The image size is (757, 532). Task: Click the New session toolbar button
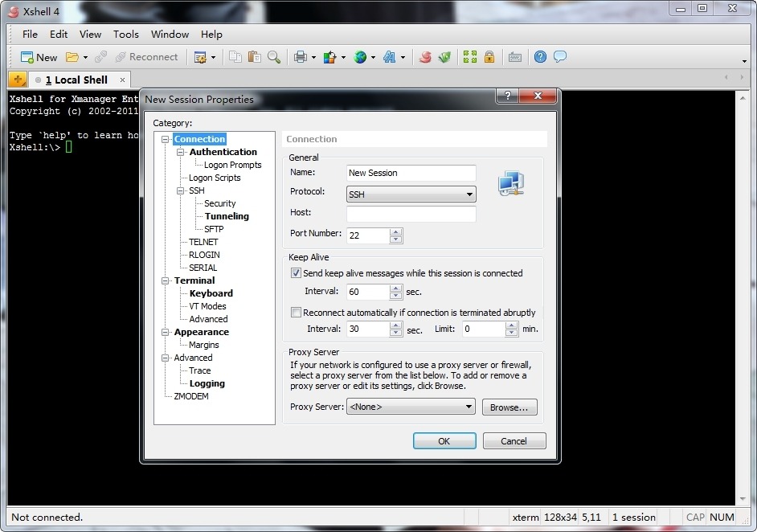point(39,57)
